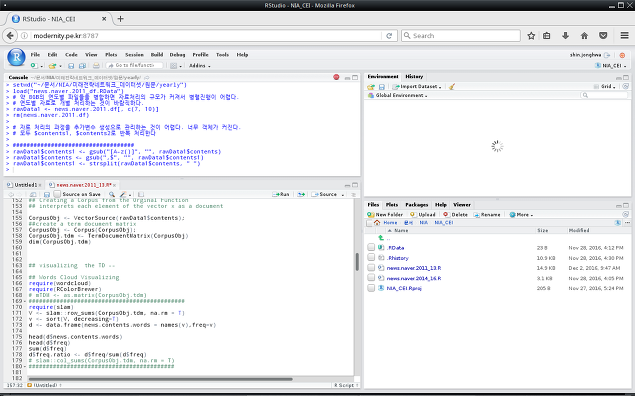Clear environment objects with the broom icon
Viewport: 635px width, 396px height.
pos(452,87)
